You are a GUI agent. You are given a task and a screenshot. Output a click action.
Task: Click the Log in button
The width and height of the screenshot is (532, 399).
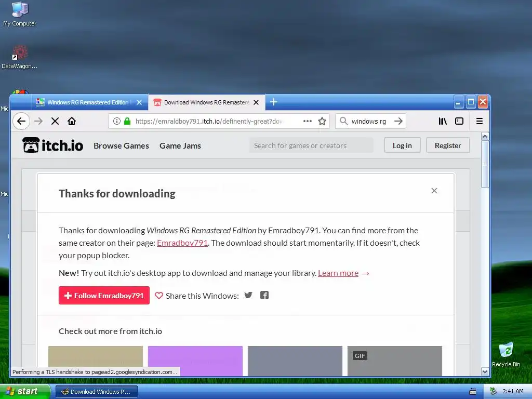pyautogui.click(x=402, y=145)
